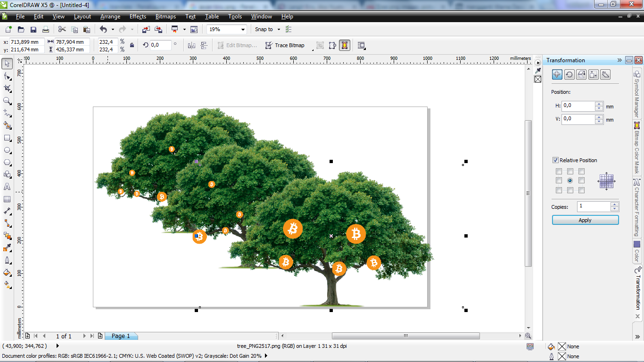Select the center anchor radio button
Image resolution: width=644 pixels, height=362 pixels.
(570, 180)
